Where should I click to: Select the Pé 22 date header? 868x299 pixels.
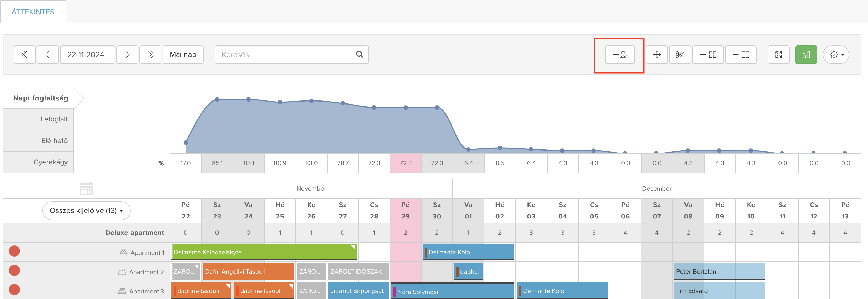(186, 210)
